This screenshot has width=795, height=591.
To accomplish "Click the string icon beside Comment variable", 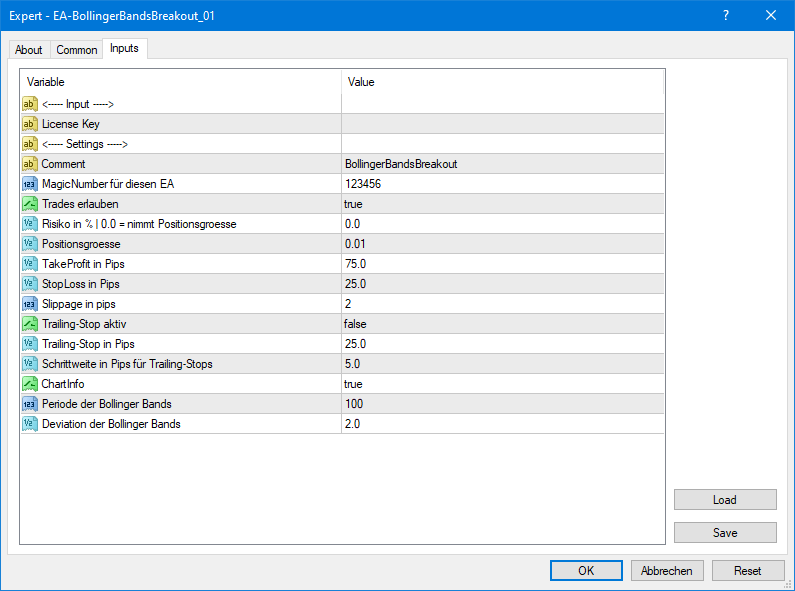I will [30, 164].
